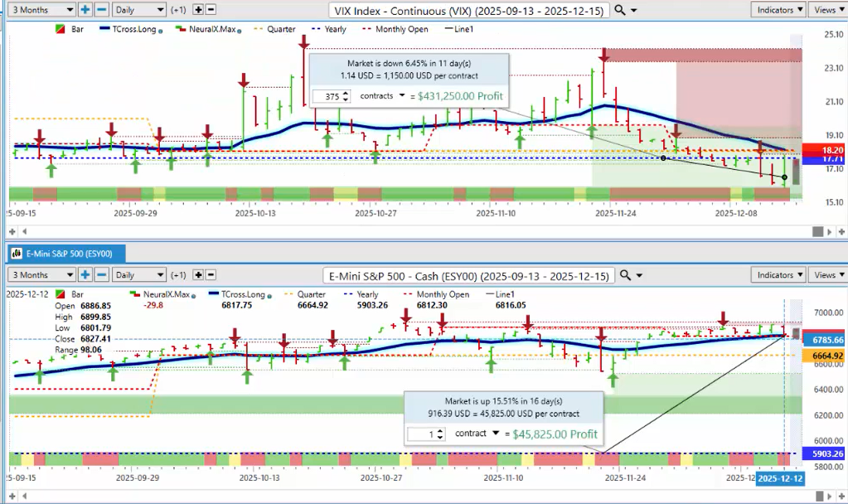Open the Indicators menu on the E-Mini chart

click(779, 274)
